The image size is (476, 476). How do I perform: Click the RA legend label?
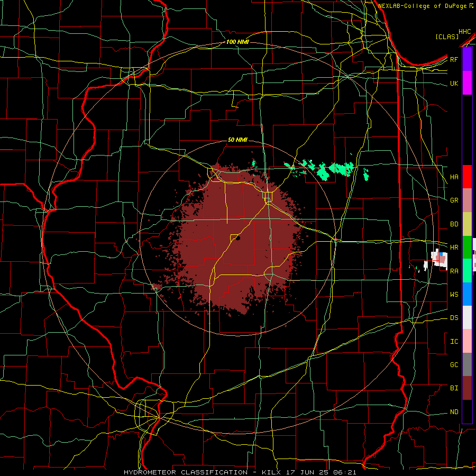click(x=454, y=271)
